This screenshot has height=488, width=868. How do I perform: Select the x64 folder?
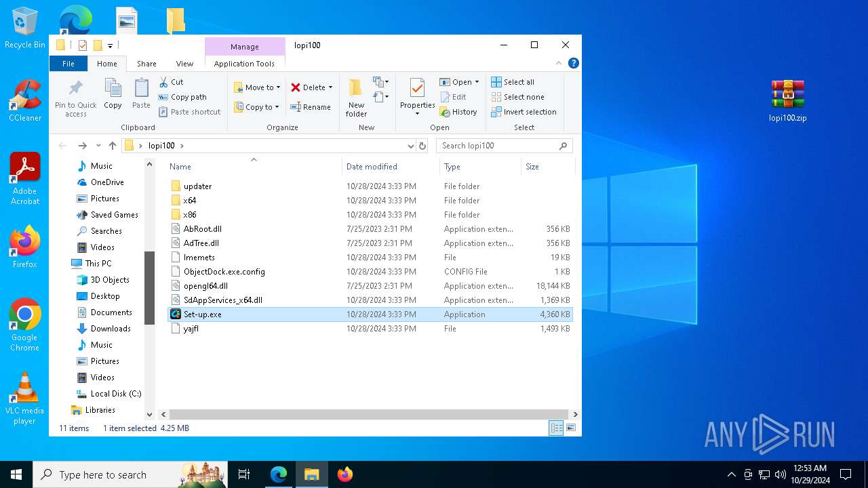click(370, 201)
